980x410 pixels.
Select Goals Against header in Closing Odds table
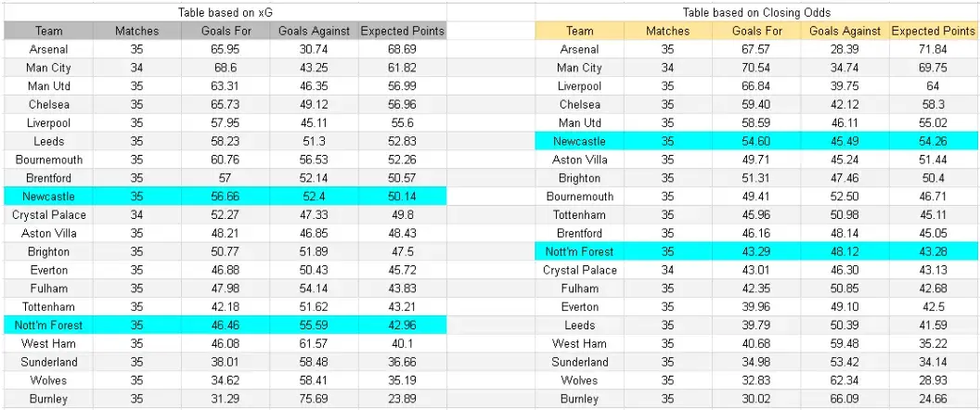845,31
